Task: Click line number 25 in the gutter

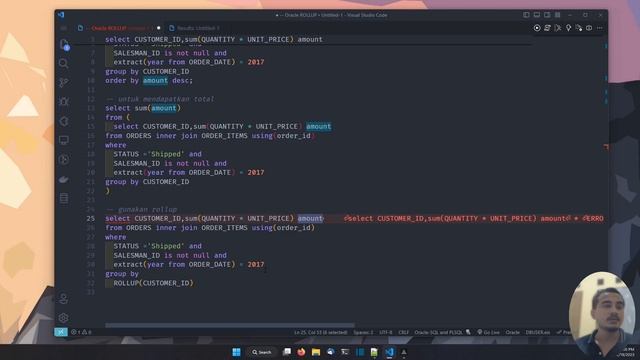Action: tap(90, 219)
